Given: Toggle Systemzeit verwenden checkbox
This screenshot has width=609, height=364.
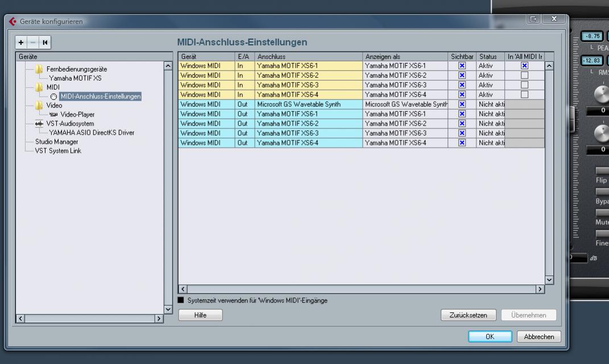Looking at the screenshot, I should point(181,300).
